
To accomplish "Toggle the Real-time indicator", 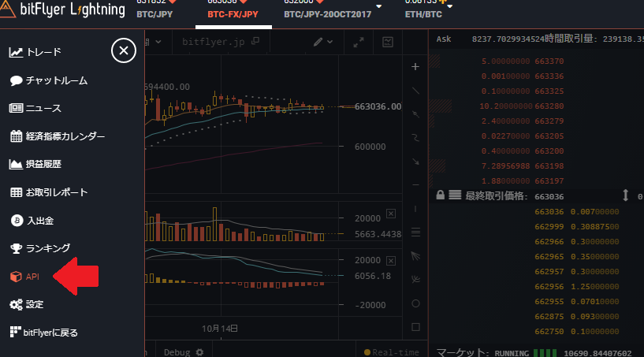I will [392, 352].
